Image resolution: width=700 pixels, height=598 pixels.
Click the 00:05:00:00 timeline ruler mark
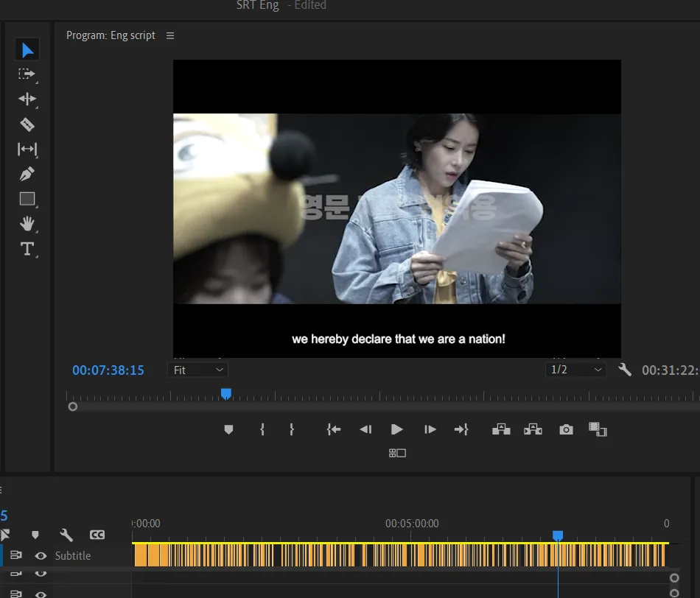tap(412, 524)
